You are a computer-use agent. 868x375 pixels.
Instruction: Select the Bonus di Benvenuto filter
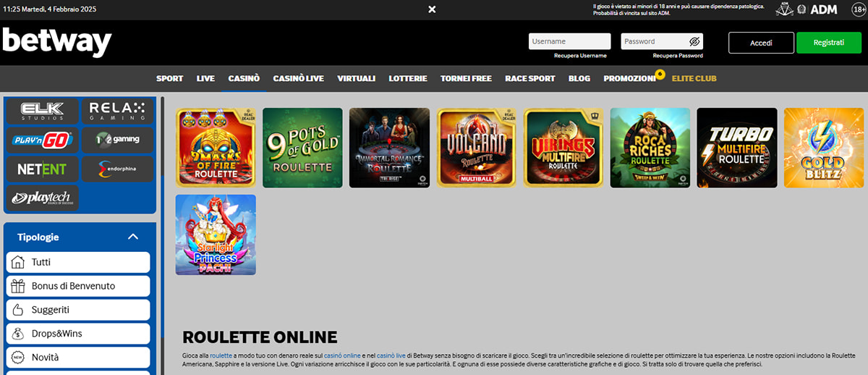coord(78,286)
